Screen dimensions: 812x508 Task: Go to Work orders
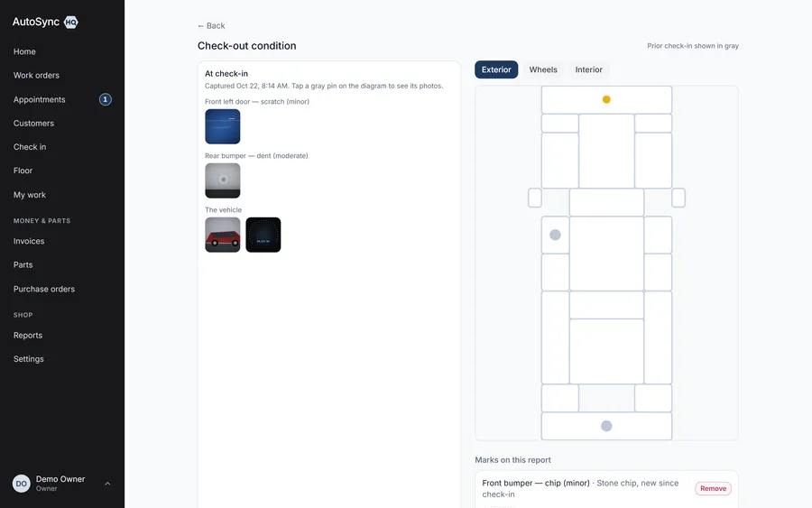pyautogui.click(x=36, y=76)
